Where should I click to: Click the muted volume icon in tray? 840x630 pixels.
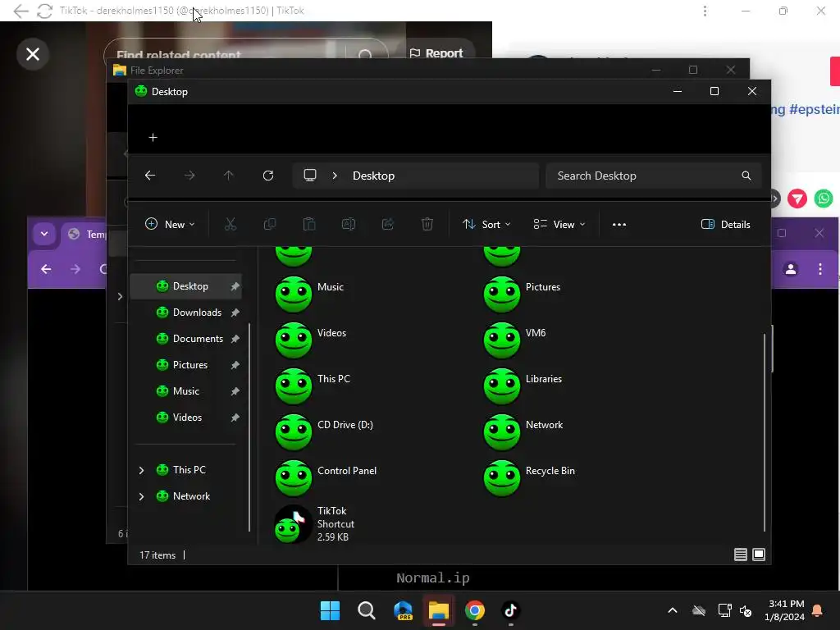[746, 610]
